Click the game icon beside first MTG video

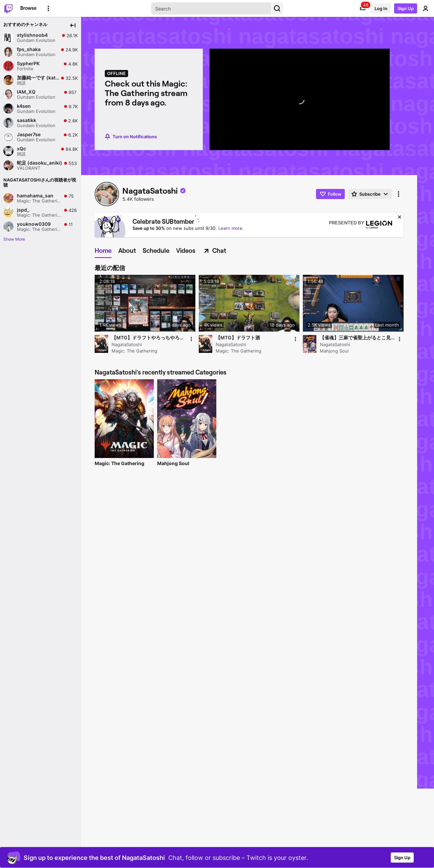click(x=101, y=344)
